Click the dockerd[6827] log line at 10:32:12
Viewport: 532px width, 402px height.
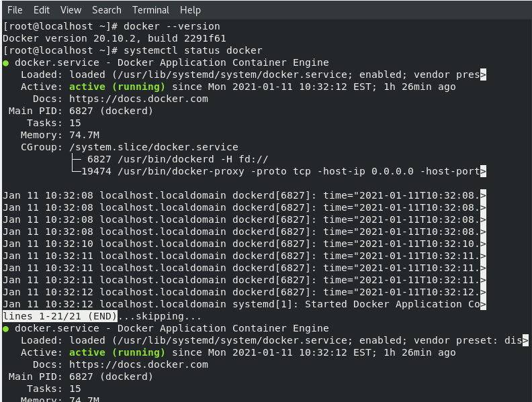tap(245, 292)
